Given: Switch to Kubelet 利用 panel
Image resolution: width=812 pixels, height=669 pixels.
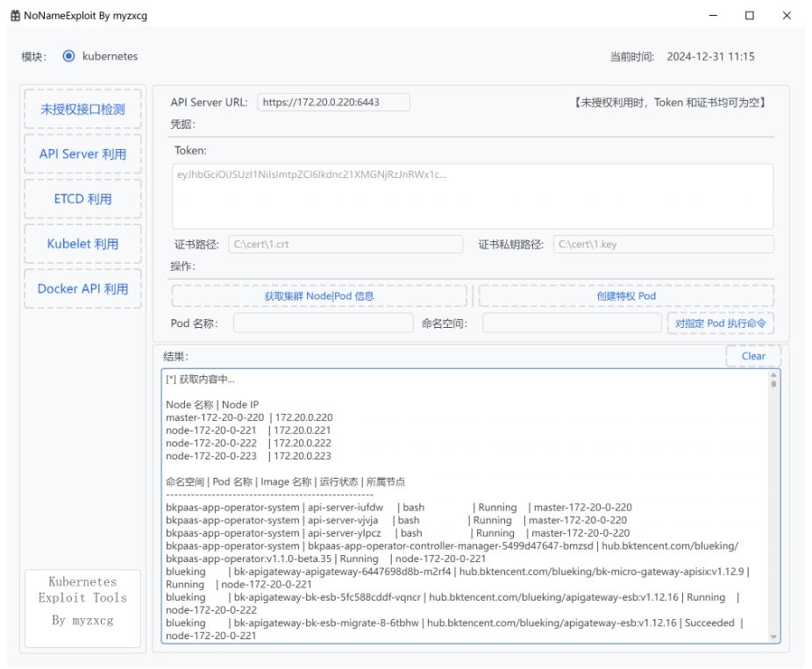Looking at the screenshot, I should click(82, 244).
